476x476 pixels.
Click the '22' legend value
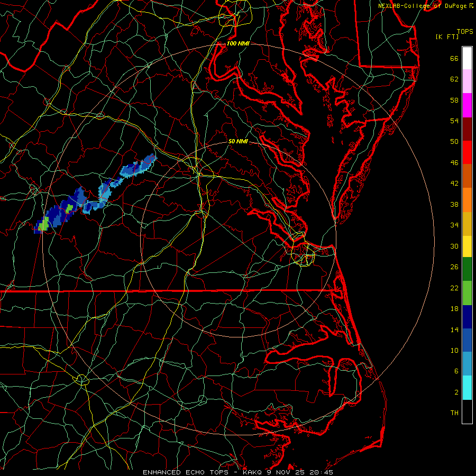[x=454, y=288]
